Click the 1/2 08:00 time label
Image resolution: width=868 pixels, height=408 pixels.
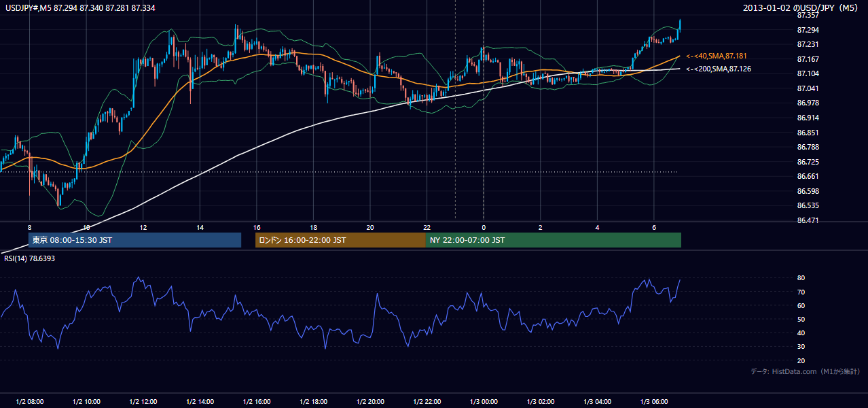tap(30, 401)
